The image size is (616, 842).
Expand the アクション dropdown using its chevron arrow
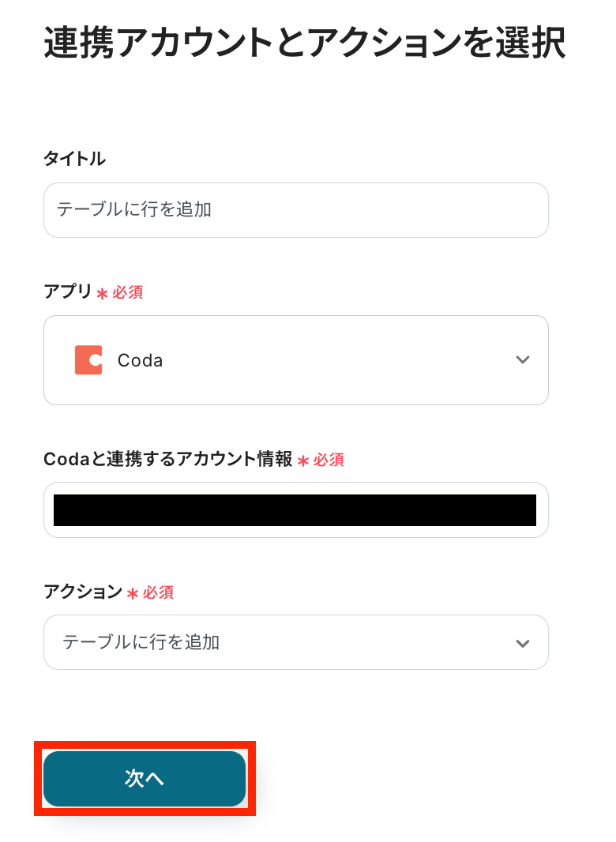click(522, 643)
